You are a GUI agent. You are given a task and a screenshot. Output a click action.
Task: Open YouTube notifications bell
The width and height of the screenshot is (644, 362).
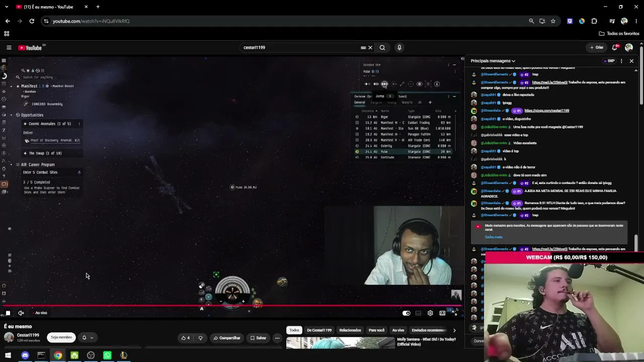tap(614, 48)
